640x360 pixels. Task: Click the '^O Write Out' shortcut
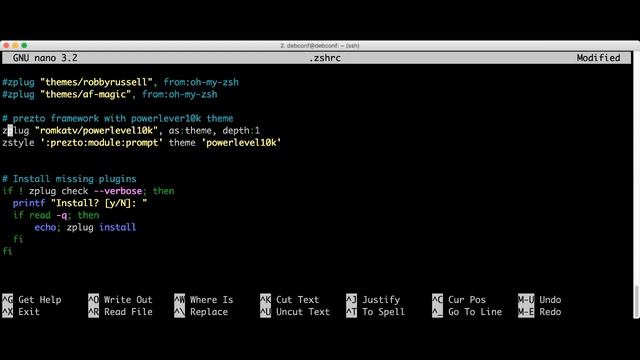point(120,300)
